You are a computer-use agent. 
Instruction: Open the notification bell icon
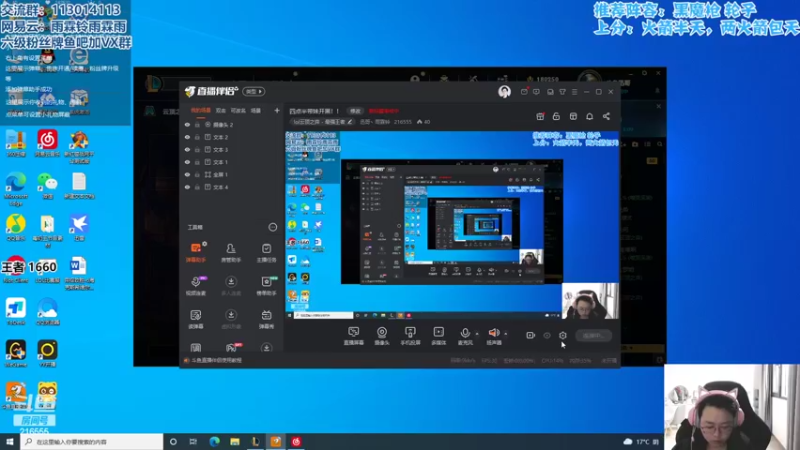coord(589,116)
